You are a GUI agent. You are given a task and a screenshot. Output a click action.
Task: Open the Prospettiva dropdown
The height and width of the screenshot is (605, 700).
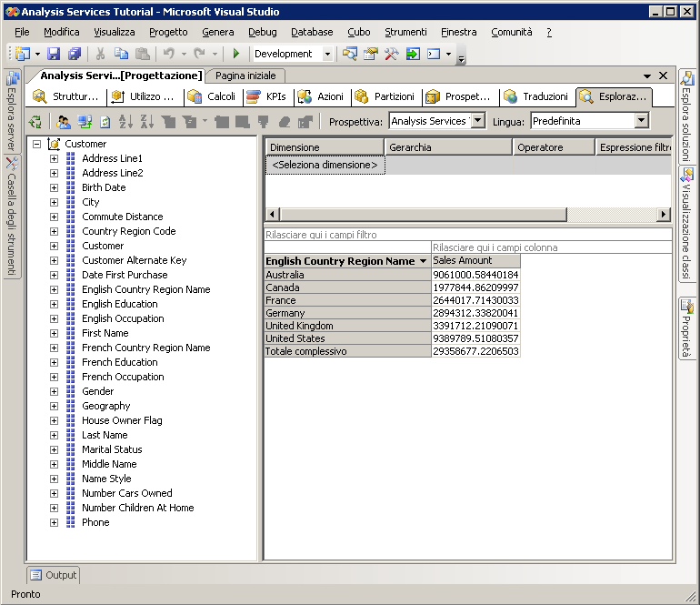click(x=477, y=121)
